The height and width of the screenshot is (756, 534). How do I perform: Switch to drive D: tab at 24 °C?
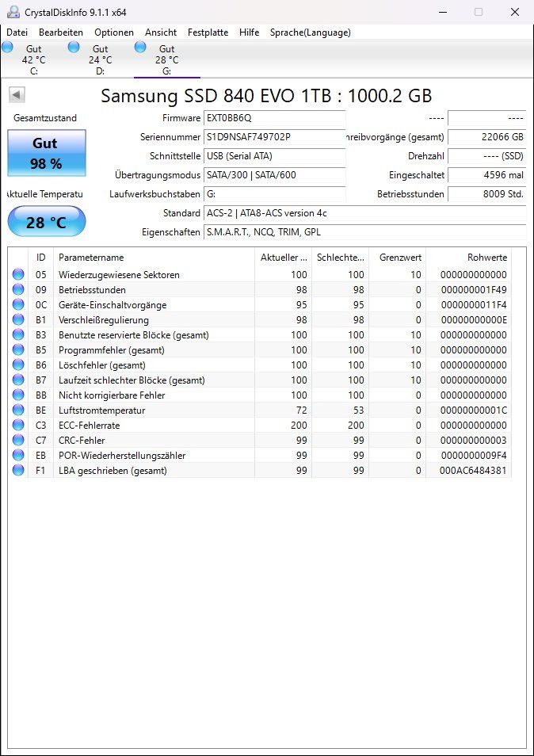[101, 59]
